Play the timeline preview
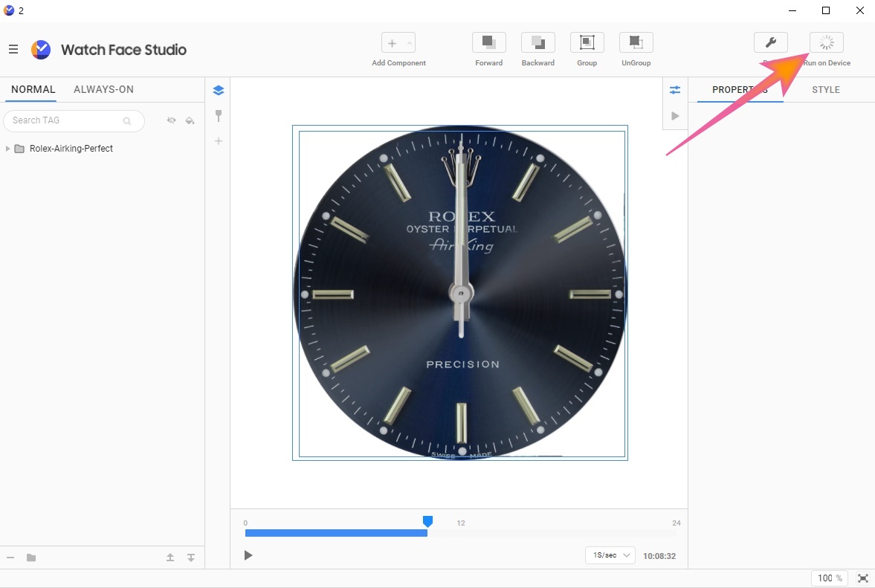The width and height of the screenshot is (875, 588). click(248, 555)
